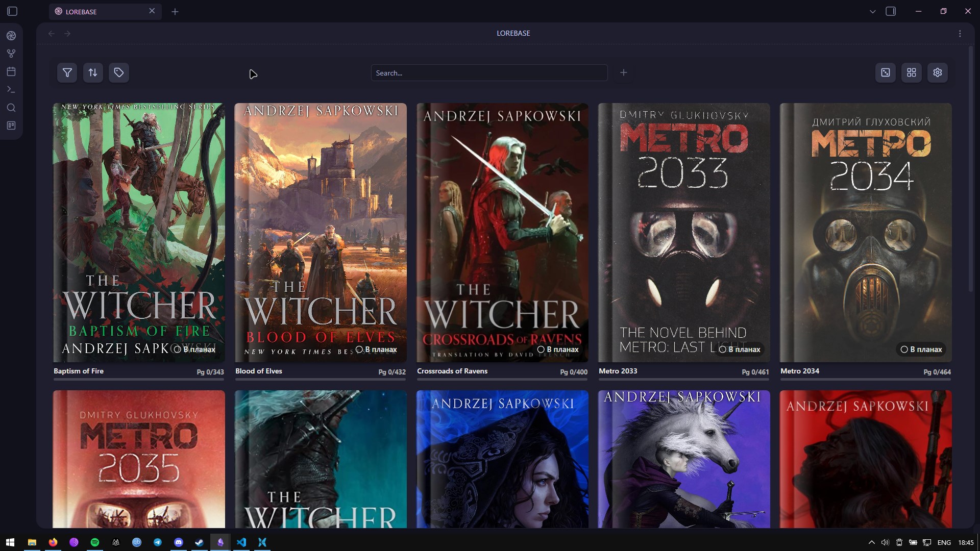The image size is (980, 551).
Task: Focus the Search... input field
Action: tap(489, 72)
